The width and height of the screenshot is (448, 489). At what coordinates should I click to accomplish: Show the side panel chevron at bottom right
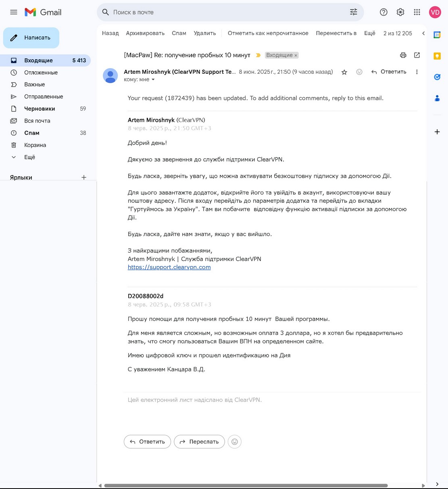(x=437, y=484)
